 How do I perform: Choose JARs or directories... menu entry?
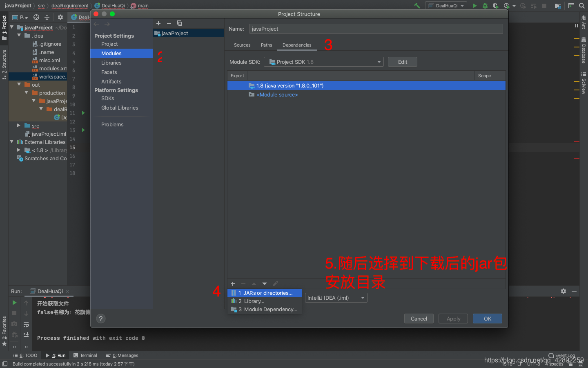[265, 293]
